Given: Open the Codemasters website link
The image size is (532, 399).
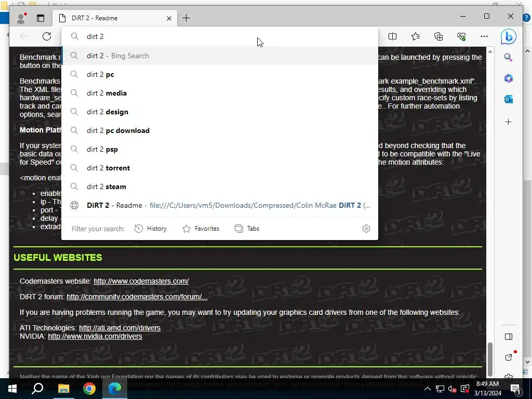Looking at the screenshot, I should (x=141, y=281).
